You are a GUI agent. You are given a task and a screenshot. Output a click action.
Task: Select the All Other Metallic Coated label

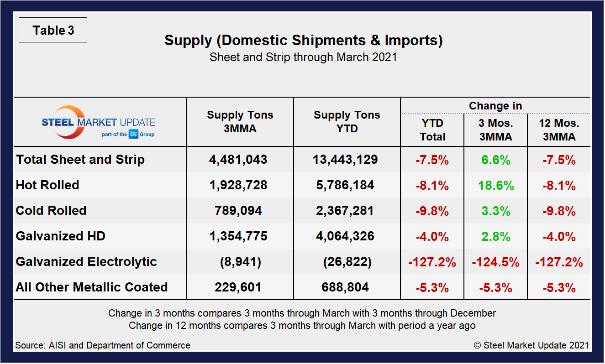point(92,287)
